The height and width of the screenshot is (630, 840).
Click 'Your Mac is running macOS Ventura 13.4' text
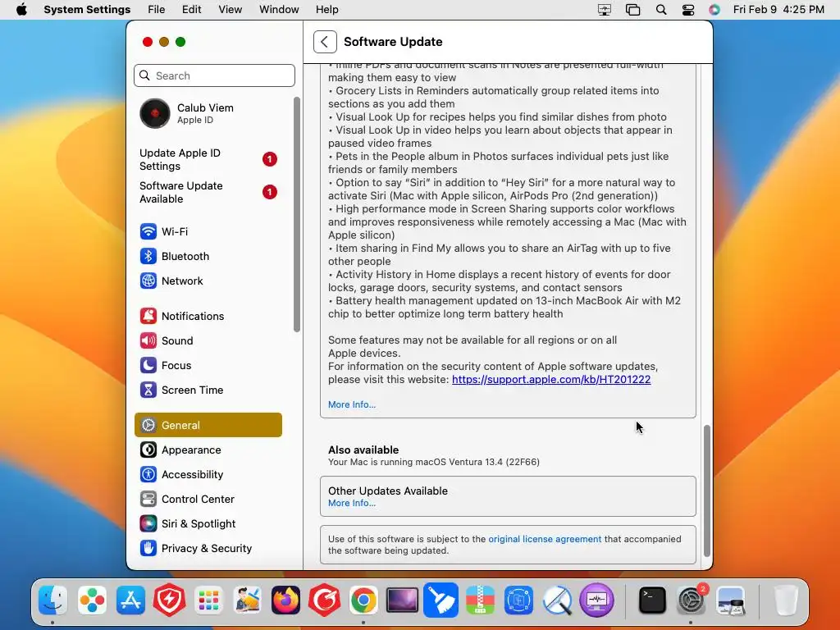coord(434,462)
